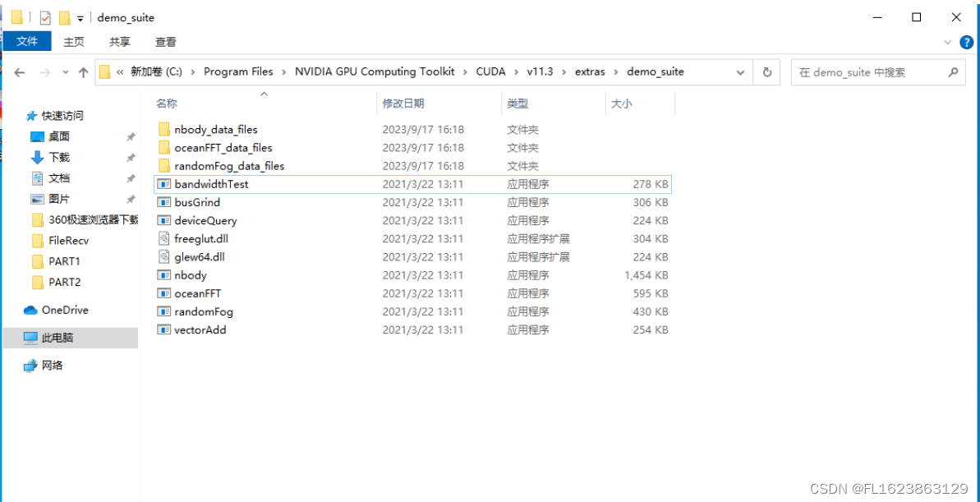Screen dimensions: 980x502
Task: Click inside the demo_suite search box
Action: [863, 71]
